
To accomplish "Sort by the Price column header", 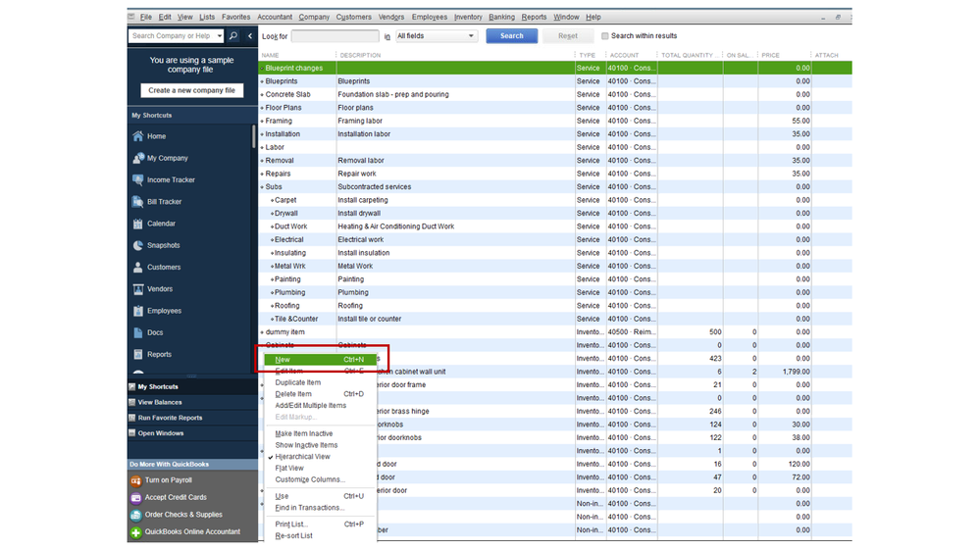I will (x=770, y=55).
